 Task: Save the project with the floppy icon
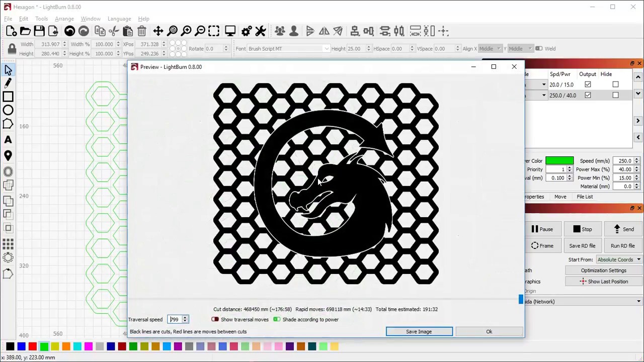pos(39,31)
